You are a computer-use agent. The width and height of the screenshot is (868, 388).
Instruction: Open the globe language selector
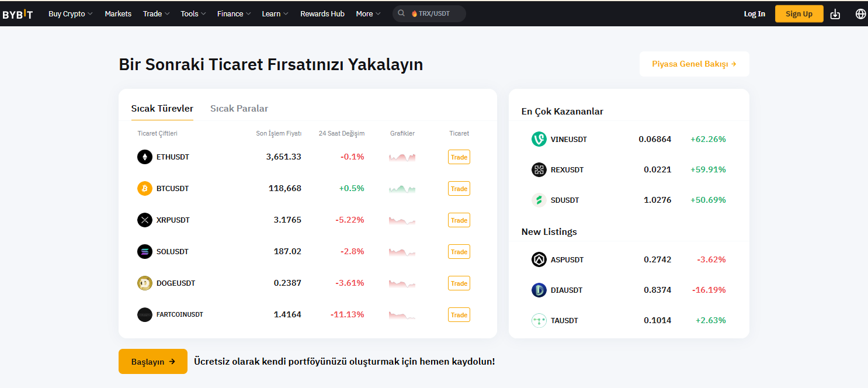coord(860,14)
